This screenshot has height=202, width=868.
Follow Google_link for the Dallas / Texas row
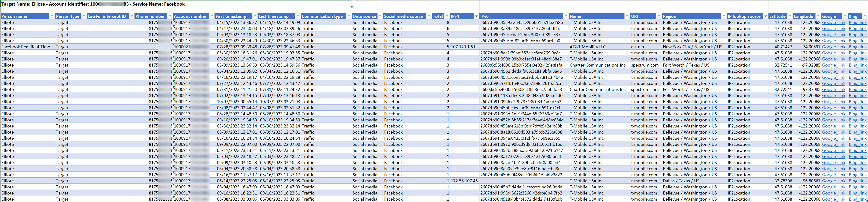coord(833,181)
